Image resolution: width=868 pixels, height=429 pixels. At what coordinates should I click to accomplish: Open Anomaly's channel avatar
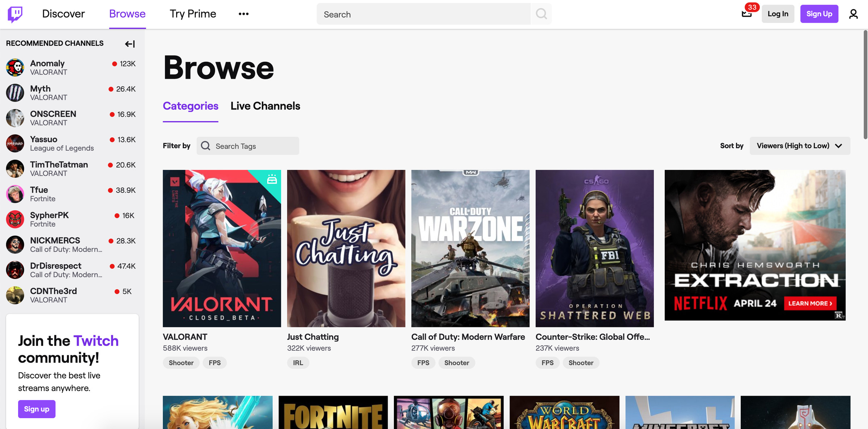[x=15, y=68]
